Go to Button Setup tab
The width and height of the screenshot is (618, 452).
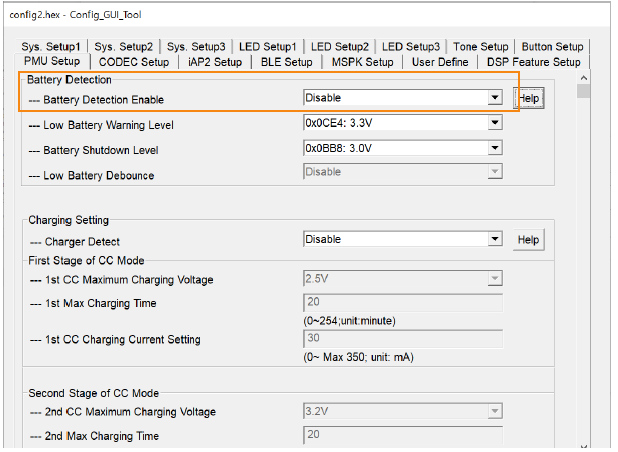pyautogui.click(x=552, y=46)
